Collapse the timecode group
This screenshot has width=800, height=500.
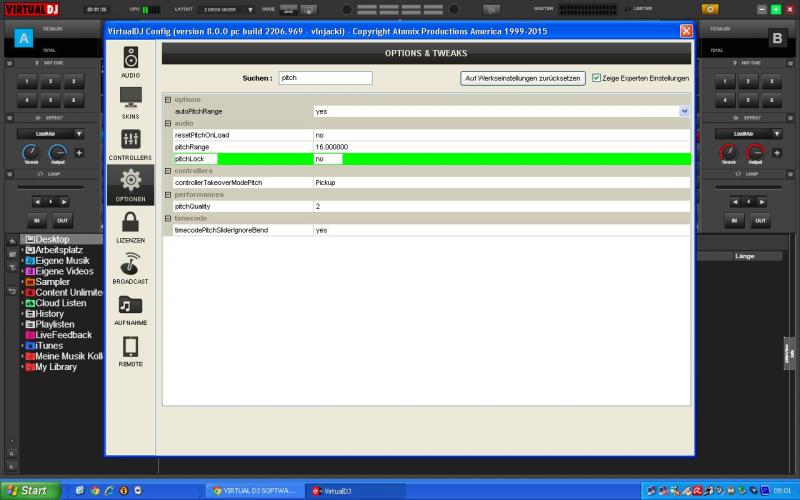click(168, 218)
